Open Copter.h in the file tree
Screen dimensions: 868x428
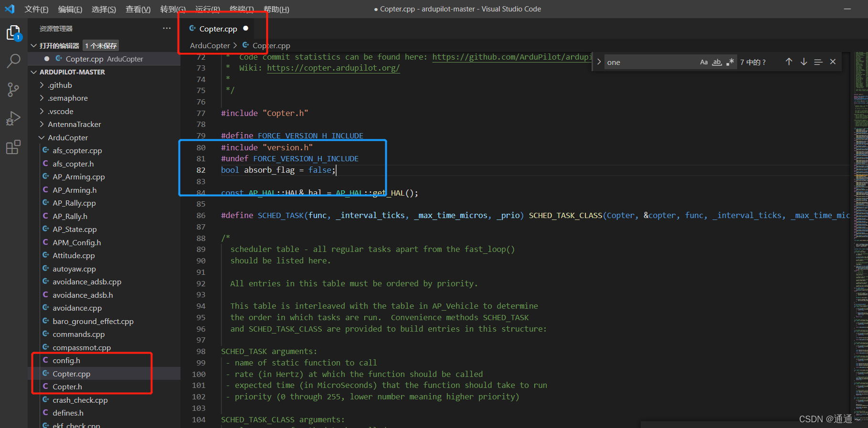[x=104, y=387]
